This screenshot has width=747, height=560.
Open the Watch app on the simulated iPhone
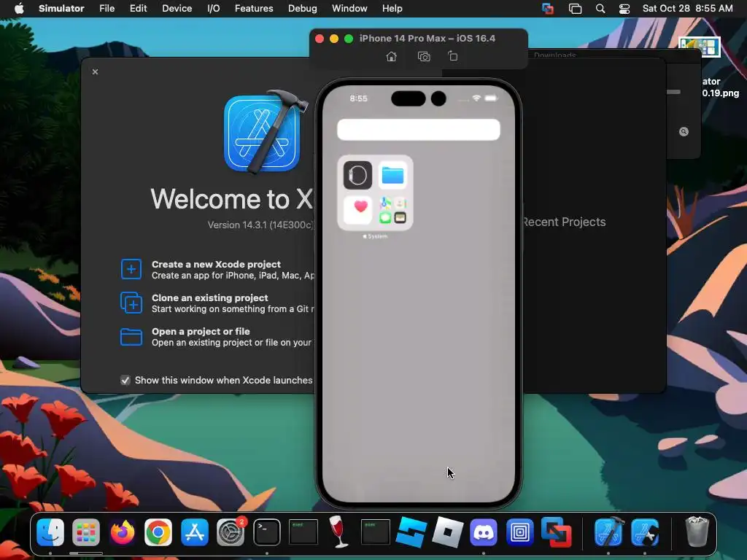tap(357, 175)
